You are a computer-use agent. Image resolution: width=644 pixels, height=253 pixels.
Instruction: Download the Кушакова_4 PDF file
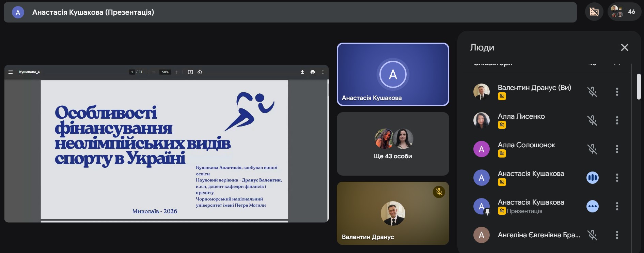pyautogui.click(x=302, y=72)
